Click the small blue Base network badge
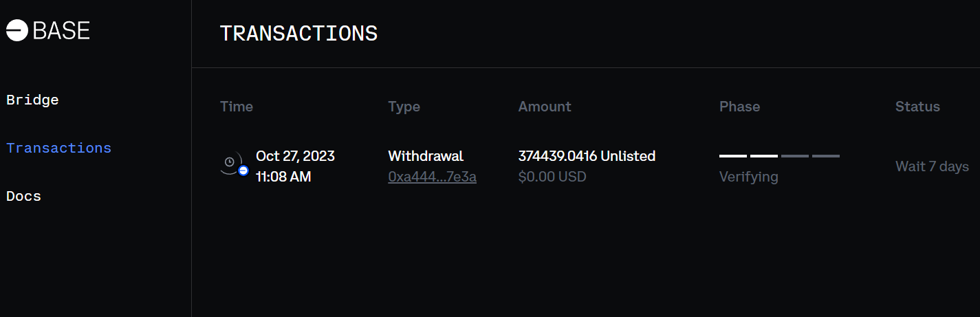This screenshot has width=980, height=317. coord(243,171)
